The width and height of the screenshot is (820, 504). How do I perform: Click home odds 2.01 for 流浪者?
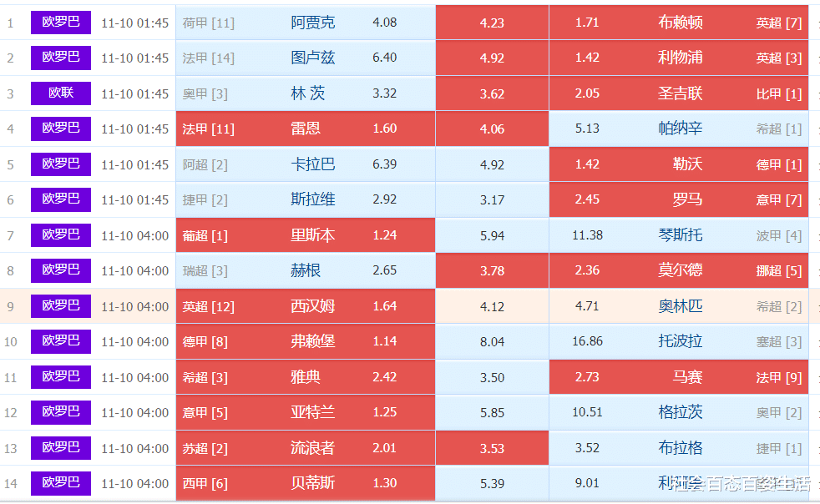pos(384,448)
